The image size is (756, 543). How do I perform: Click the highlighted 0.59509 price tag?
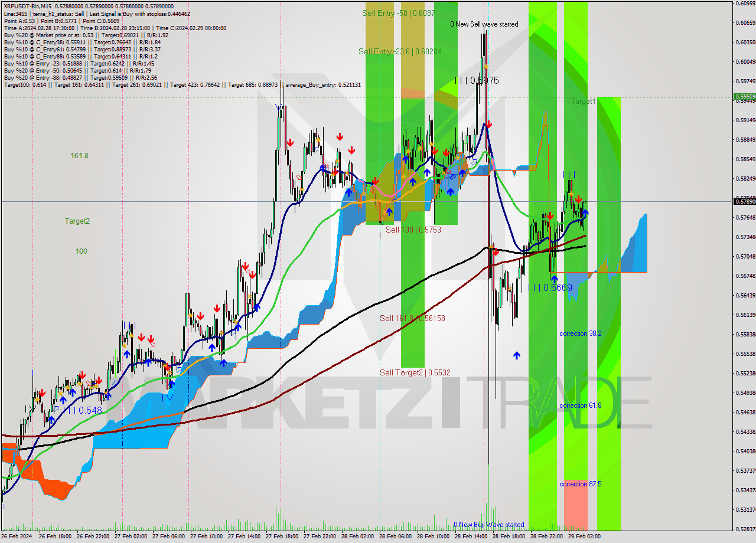coord(744,96)
